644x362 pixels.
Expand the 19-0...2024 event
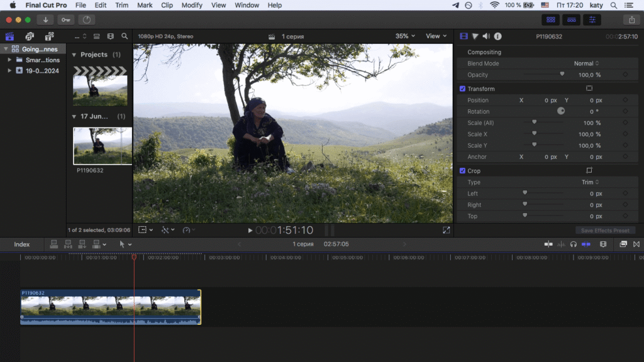point(9,70)
